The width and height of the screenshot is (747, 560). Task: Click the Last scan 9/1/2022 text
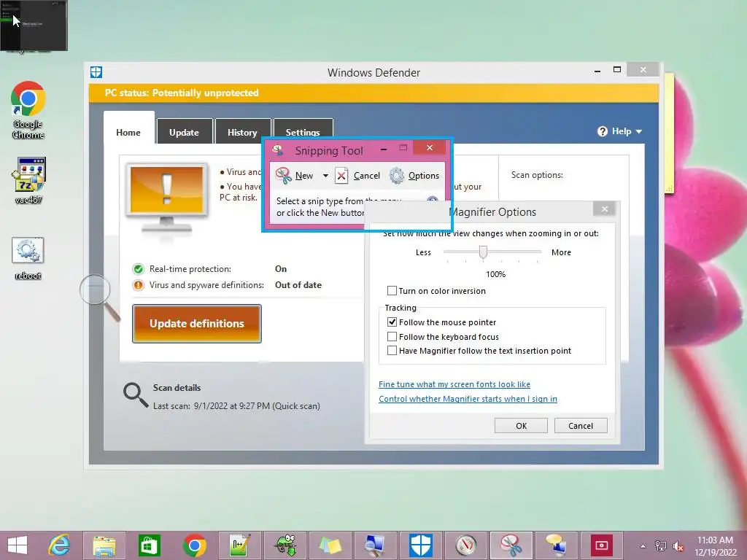(236, 406)
